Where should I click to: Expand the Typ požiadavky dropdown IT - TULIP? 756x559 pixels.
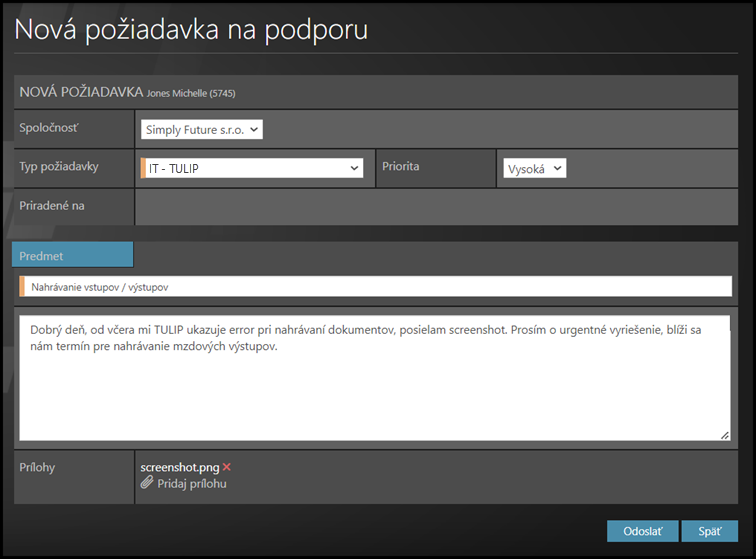point(252,168)
